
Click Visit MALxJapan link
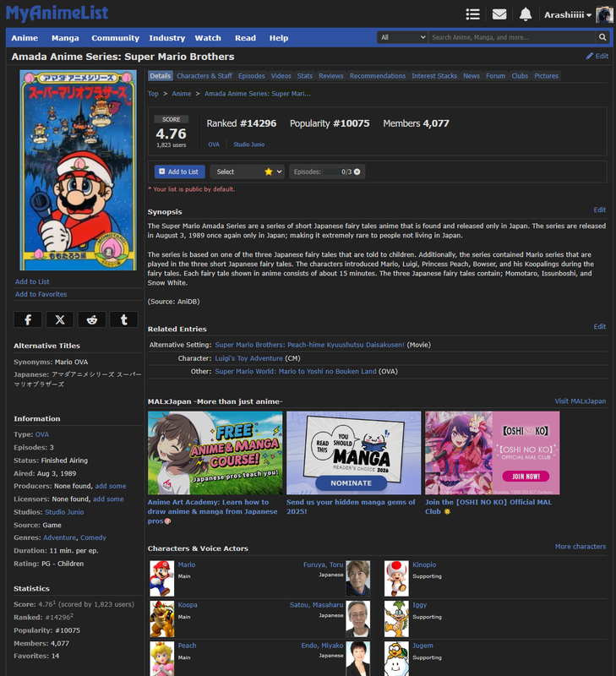[x=581, y=401]
